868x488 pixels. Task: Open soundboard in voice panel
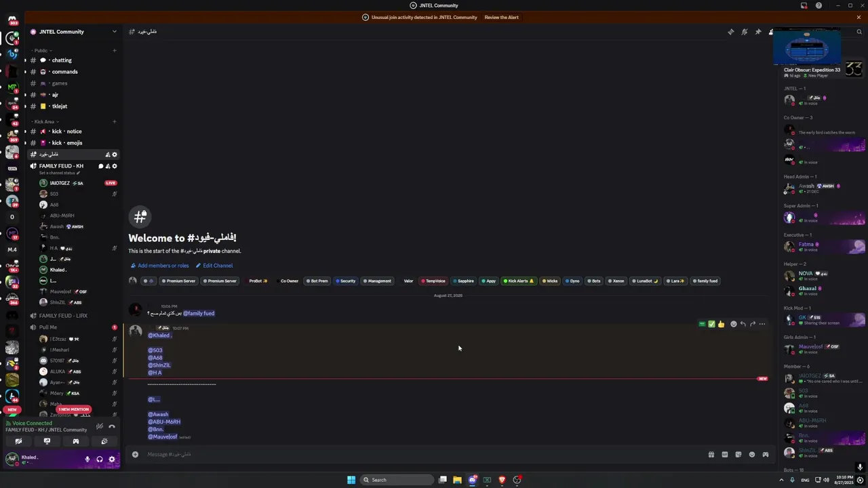(x=104, y=441)
